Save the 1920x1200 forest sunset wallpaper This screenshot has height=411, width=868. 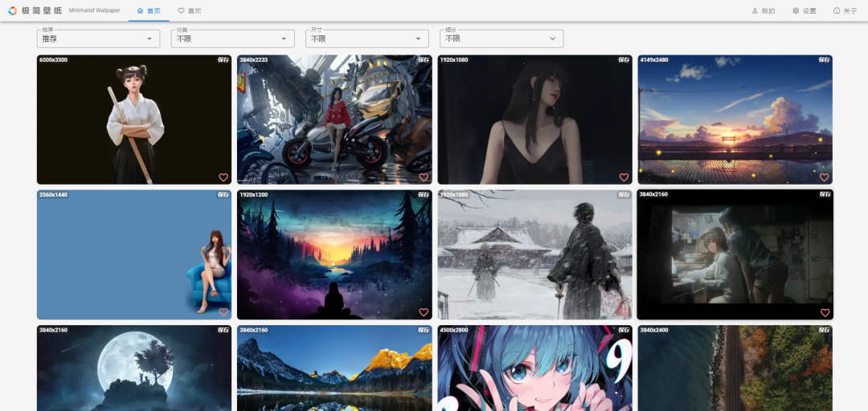tap(424, 195)
